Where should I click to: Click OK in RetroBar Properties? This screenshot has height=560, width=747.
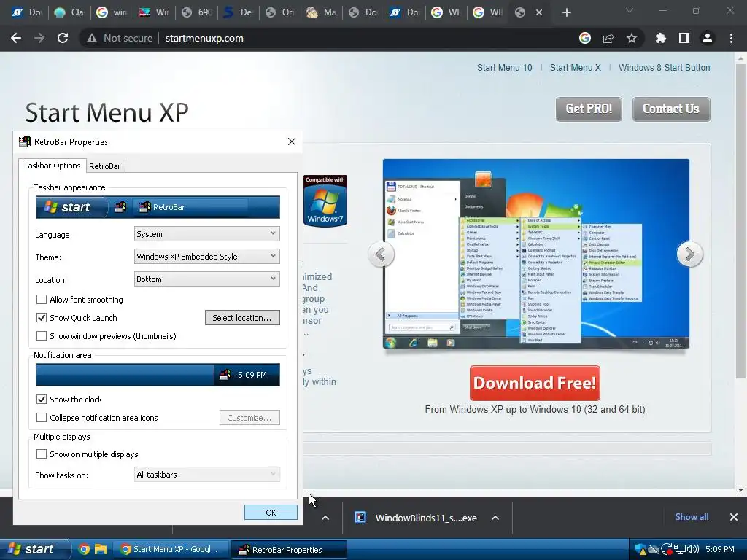pyautogui.click(x=271, y=513)
